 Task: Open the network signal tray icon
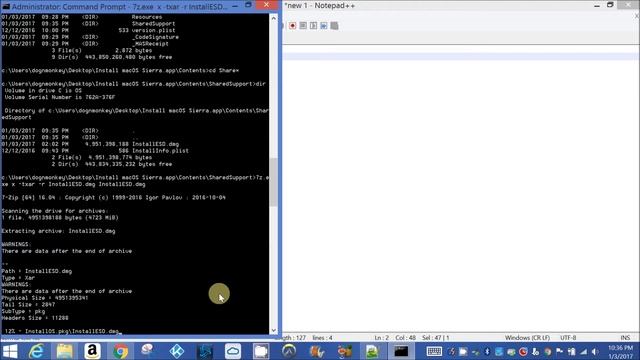584,351
